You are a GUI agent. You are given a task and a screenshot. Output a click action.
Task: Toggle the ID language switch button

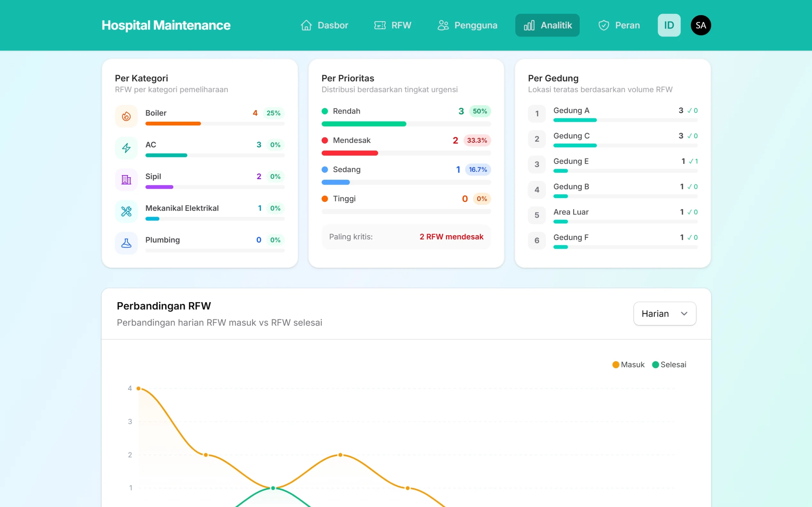[x=669, y=25]
